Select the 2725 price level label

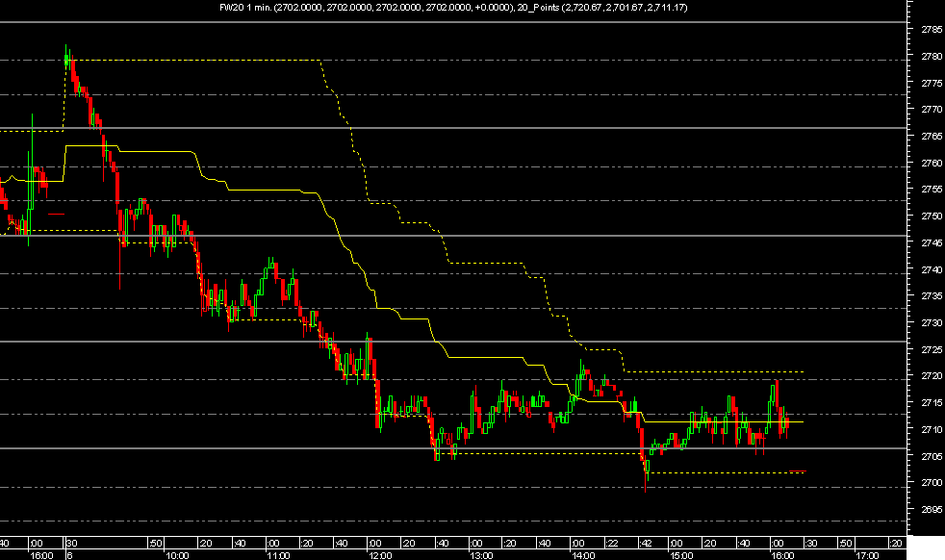coord(932,349)
